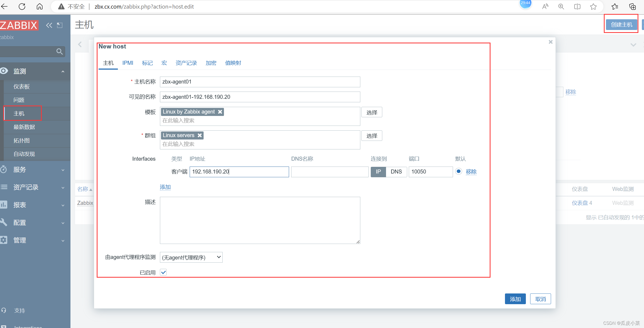Open favorites list icon

pyautogui.click(x=615, y=6)
